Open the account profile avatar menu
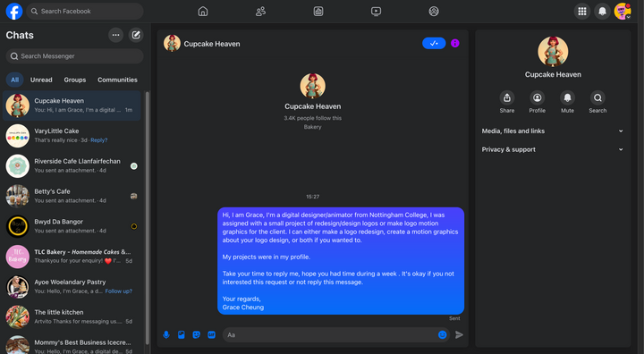The width and height of the screenshot is (644, 354). 623,11
